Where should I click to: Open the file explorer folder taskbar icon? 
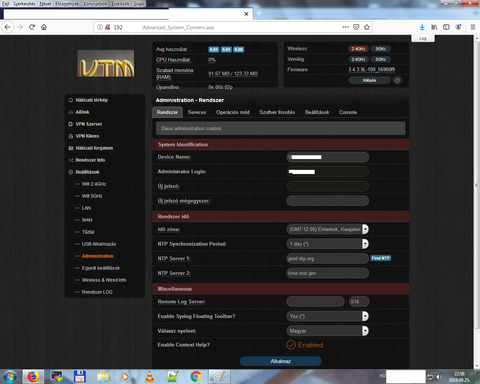coord(103,377)
